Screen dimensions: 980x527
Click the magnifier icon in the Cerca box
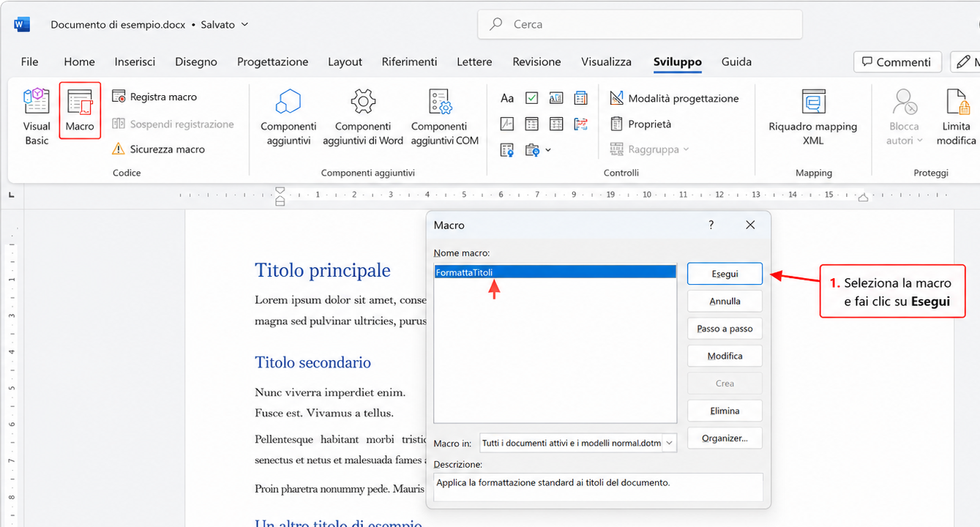(x=496, y=24)
